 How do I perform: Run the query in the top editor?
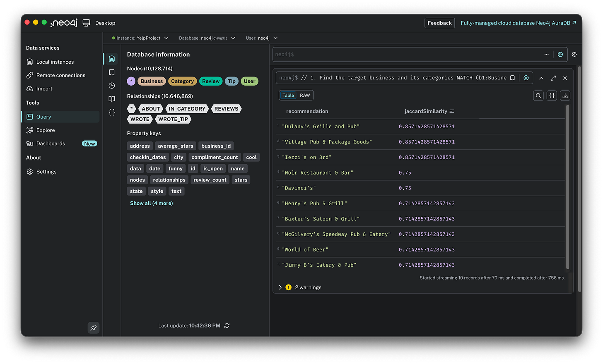[560, 54]
